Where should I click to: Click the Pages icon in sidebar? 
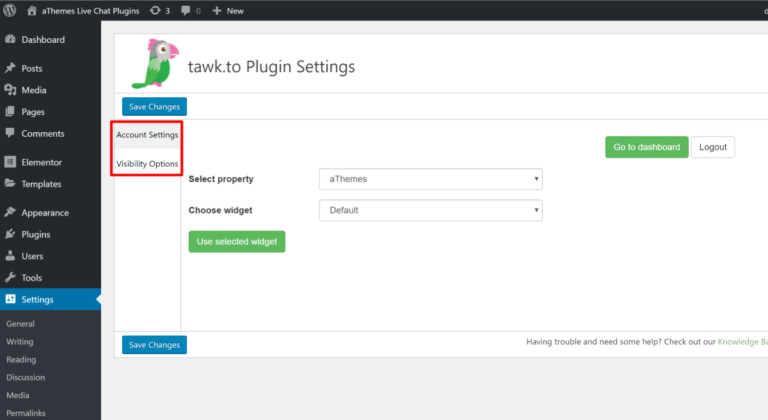[10, 111]
